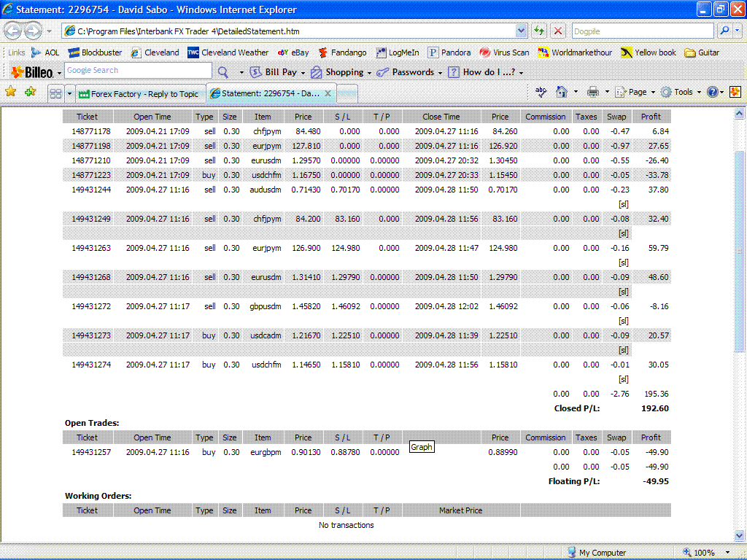Open the recent pages dropdown beside Forward
Viewport: 747px width, 560px height.
tap(49, 31)
